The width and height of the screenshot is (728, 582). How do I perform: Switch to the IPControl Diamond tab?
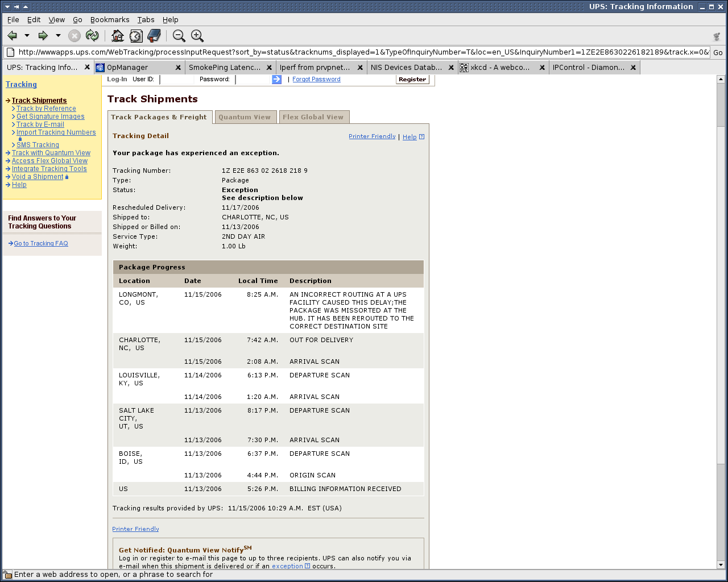click(x=594, y=67)
